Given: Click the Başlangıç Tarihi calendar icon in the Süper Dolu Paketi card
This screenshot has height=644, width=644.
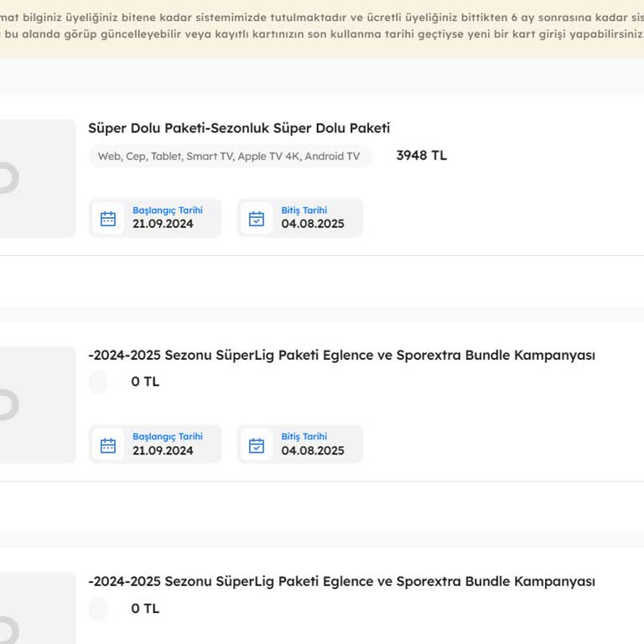Looking at the screenshot, I should 108,219.
